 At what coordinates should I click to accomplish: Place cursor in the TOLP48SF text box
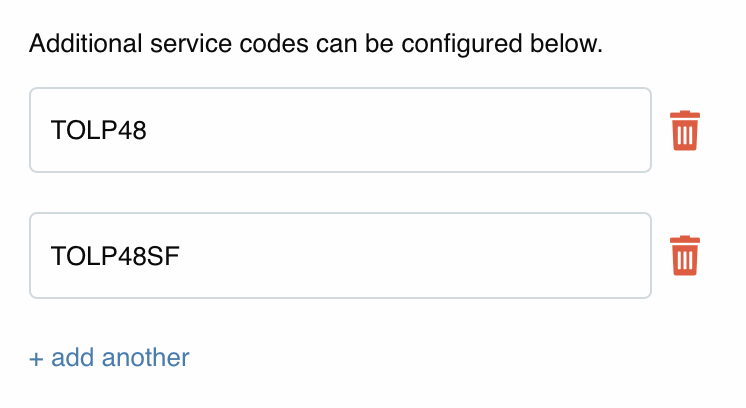click(340, 255)
